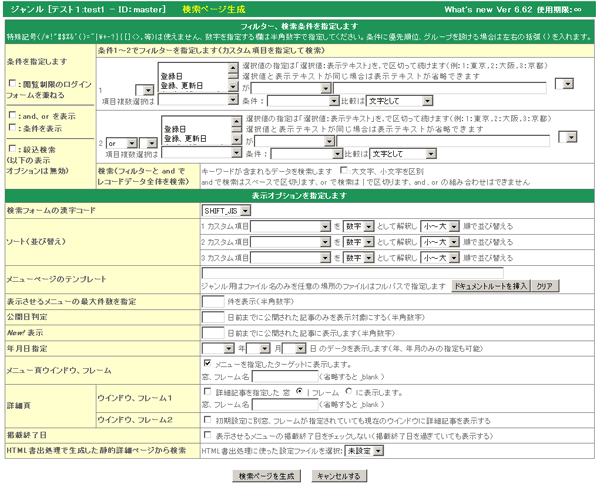This screenshot has height=487, width=600.
Task: Focus condition 2 value text field
Action: pyautogui.click(x=443, y=142)
